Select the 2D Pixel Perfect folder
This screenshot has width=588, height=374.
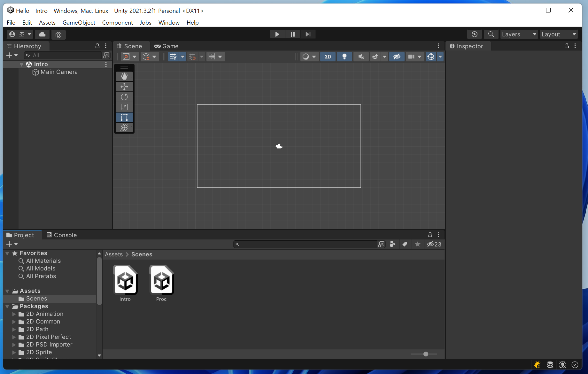(x=49, y=337)
